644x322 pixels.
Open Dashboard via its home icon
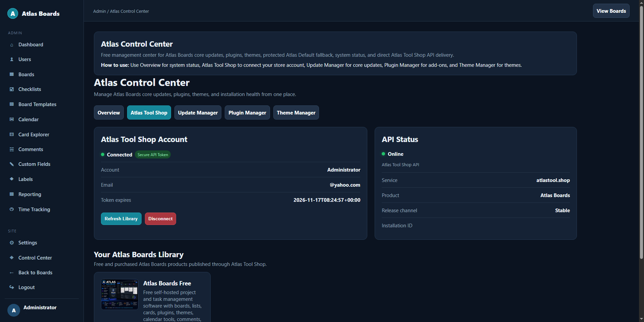coord(12,45)
